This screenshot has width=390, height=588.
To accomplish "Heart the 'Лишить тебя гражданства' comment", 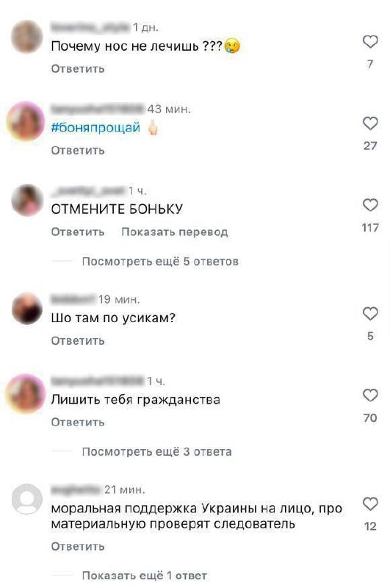I will click(x=370, y=395).
